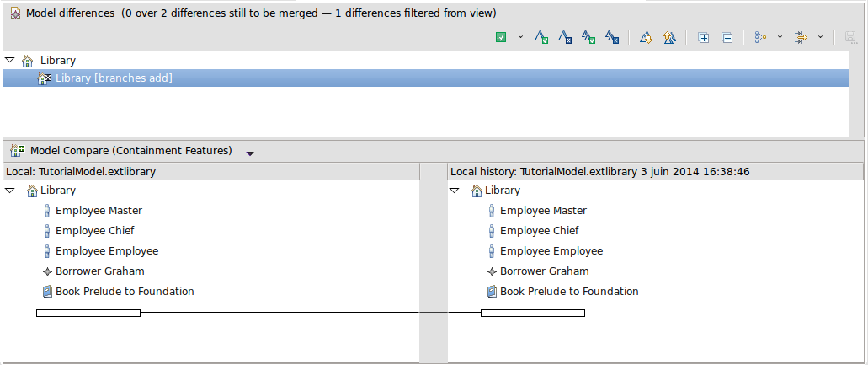Screen dimensions: 868x365
Task: Go to previous difference
Action: [669, 38]
